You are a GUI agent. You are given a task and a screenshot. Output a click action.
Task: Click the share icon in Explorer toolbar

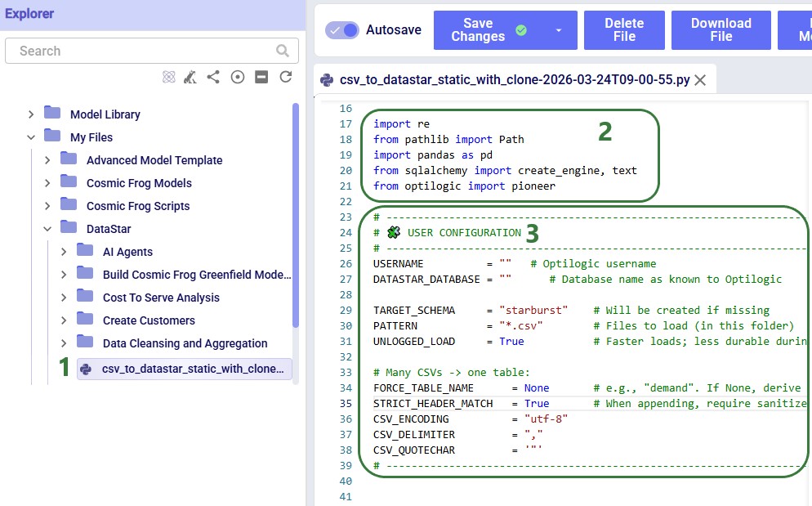pyautogui.click(x=213, y=77)
